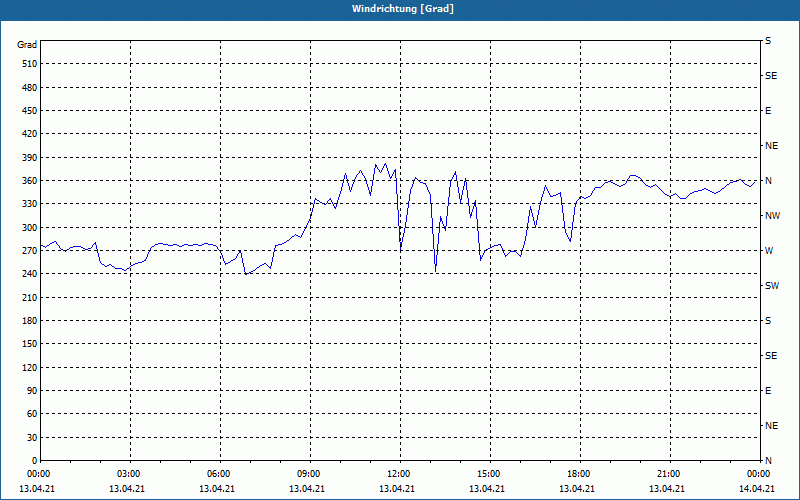Click the 21:00 time label
The height and width of the screenshot is (500, 800).
point(670,474)
